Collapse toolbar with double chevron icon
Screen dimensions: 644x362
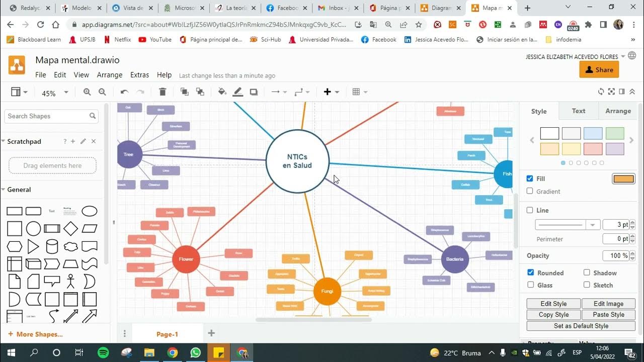pyautogui.click(x=632, y=92)
